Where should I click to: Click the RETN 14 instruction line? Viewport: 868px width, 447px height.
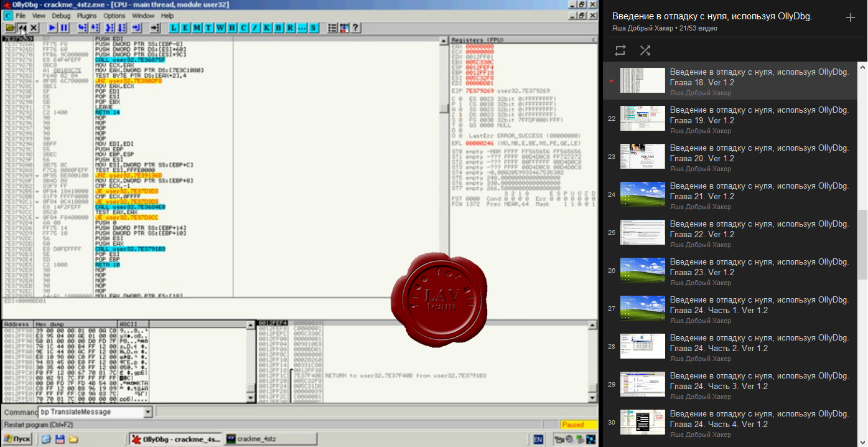click(107, 113)
